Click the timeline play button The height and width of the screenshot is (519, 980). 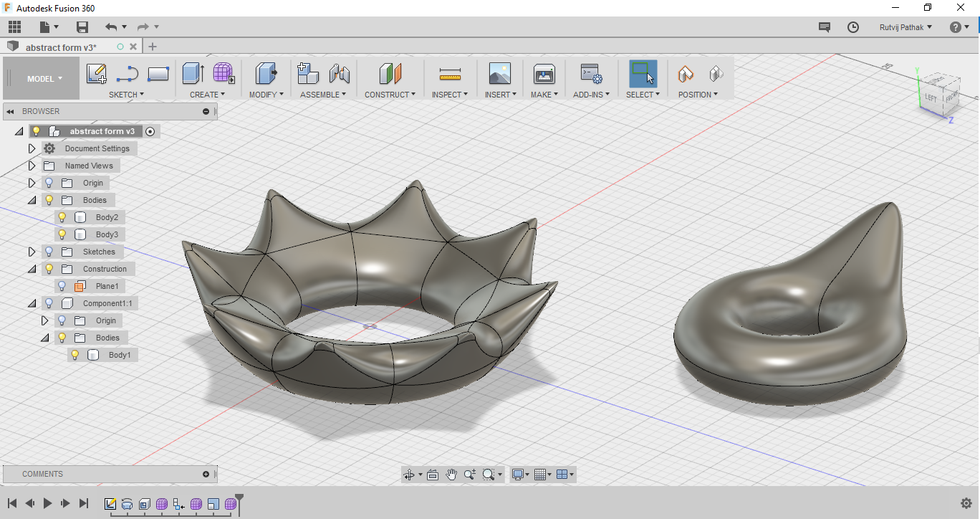click(x=47, y=503)
